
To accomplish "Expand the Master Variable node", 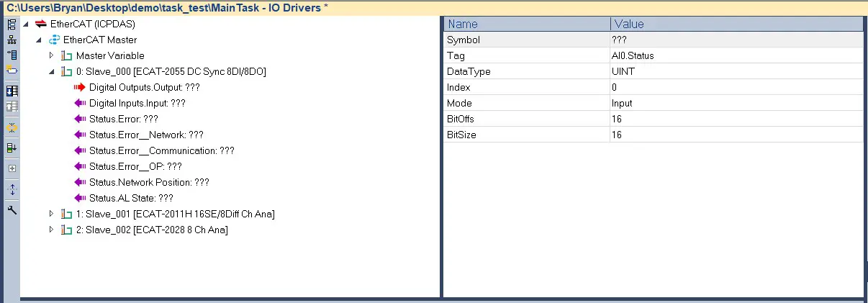I will pos(52,55).
